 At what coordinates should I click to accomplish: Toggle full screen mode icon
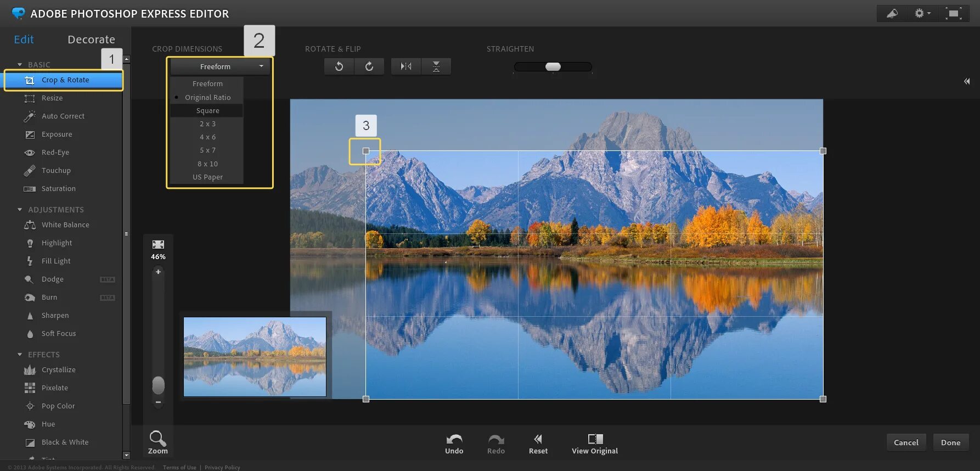click(954, 14)
